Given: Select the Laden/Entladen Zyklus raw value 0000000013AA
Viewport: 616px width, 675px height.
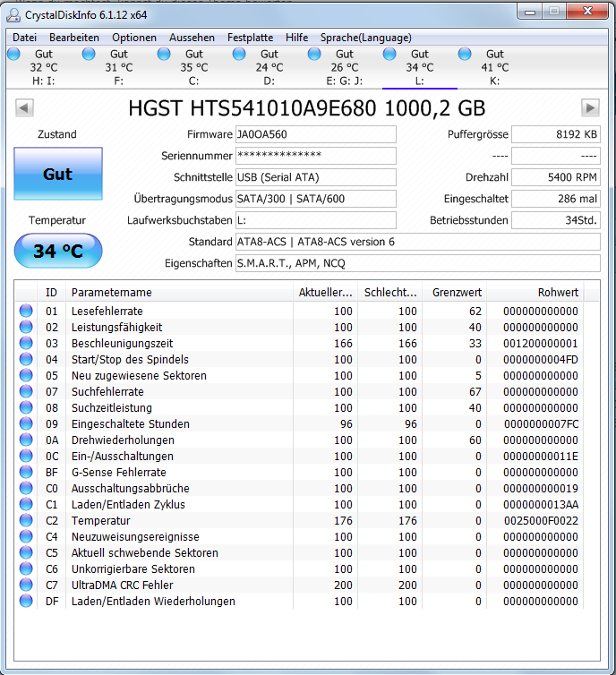Looking at the screenshot, I should 541,504.
